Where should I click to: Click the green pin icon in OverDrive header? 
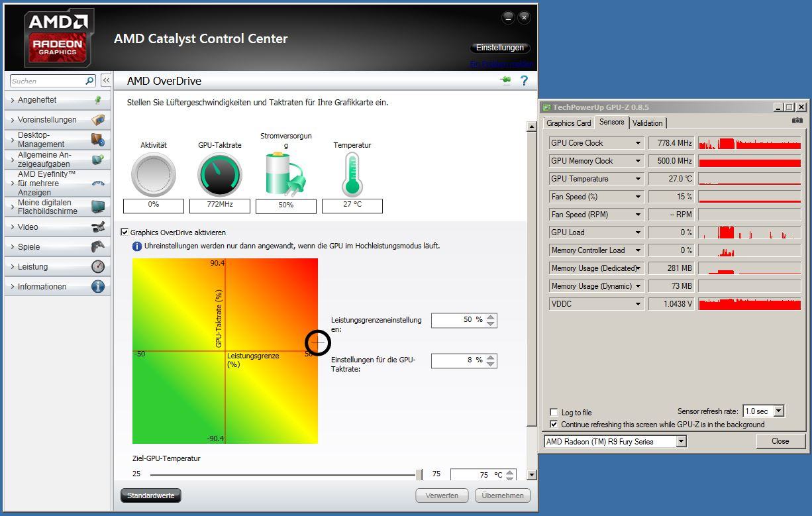coord(507,81)
